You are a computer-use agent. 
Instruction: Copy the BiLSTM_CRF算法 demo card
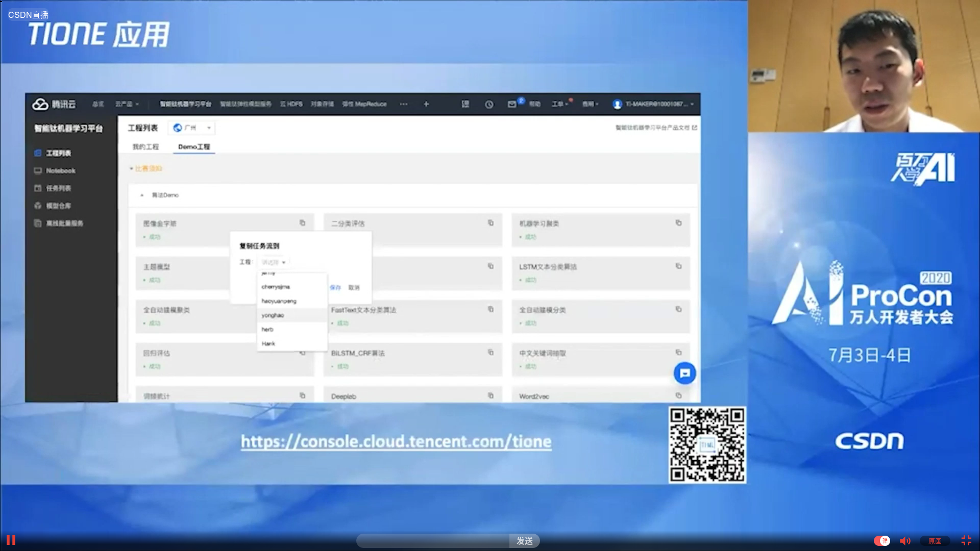pyautogui.click(x=491, y=353)
